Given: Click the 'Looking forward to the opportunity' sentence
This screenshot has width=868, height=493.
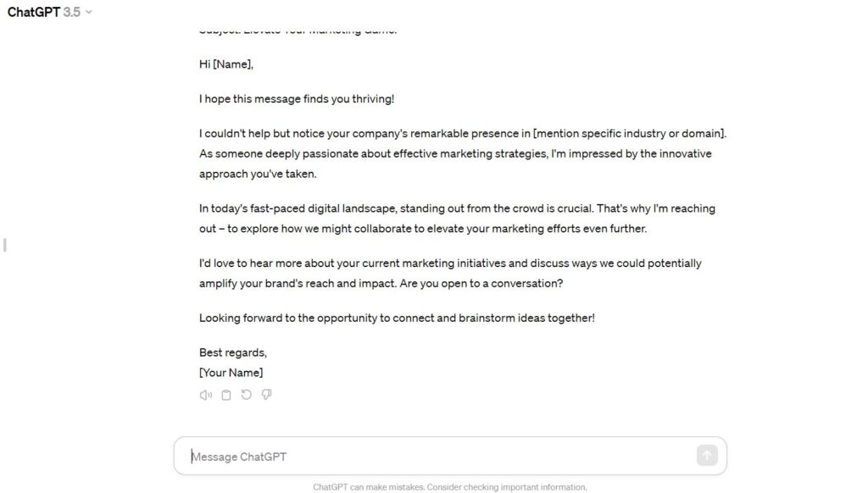Looking at the screenshot, I should [x=397, y=319].
